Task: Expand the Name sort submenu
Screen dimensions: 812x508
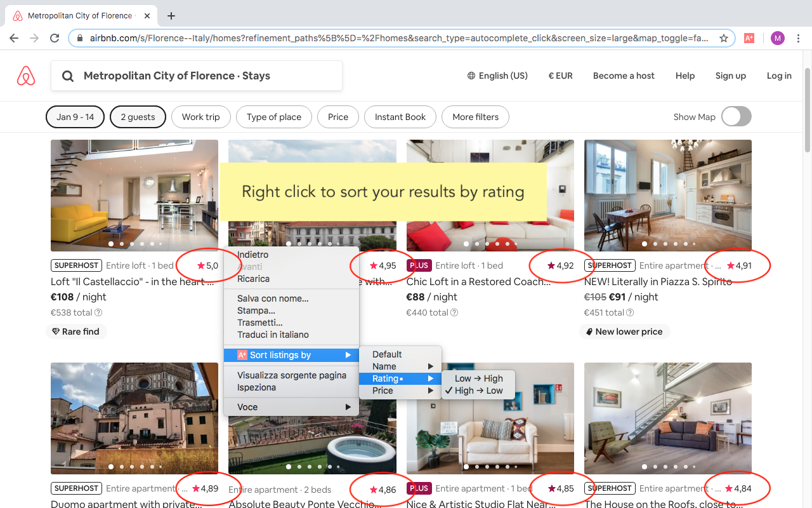Action: pyautogui.click(x=400, y=366)
